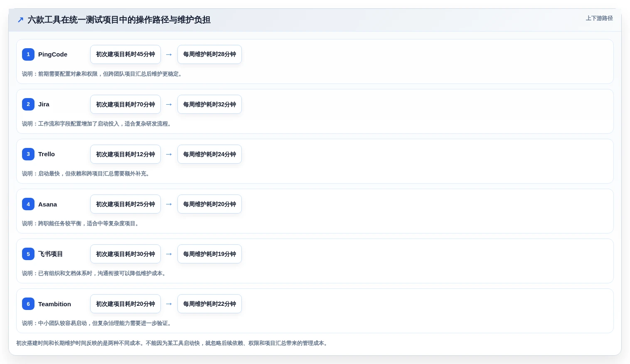
Task: Select number badge 6 for Teambition
Action: 28,304
